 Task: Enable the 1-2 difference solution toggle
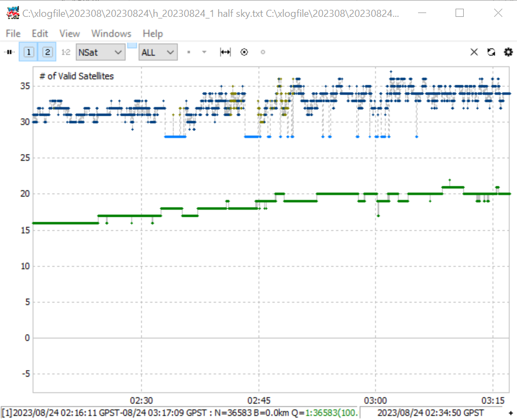point(66,52)
